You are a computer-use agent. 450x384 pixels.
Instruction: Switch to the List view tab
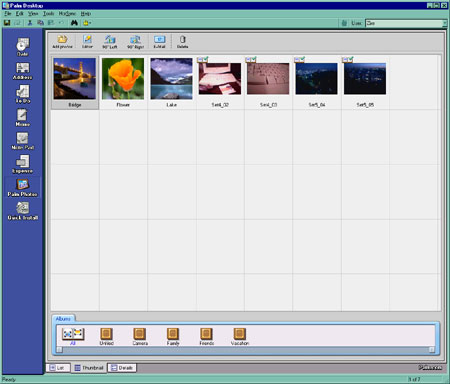[x=58, y=368]
